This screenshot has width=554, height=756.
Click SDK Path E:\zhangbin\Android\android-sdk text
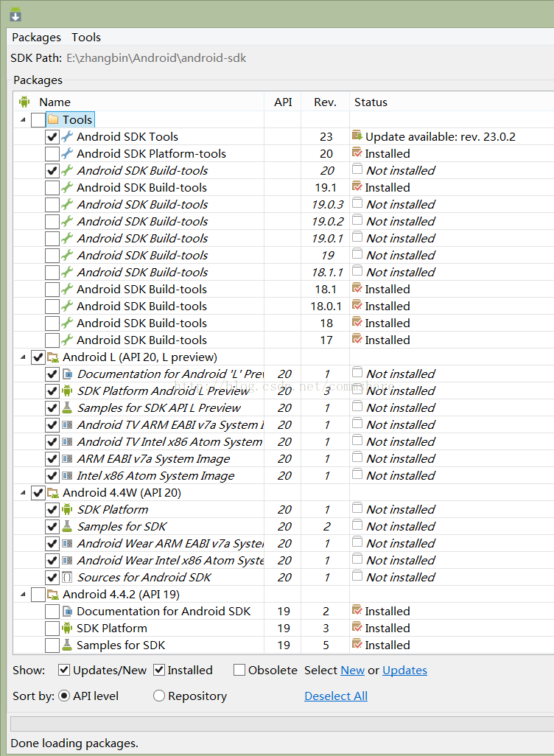tap(156, 58)
